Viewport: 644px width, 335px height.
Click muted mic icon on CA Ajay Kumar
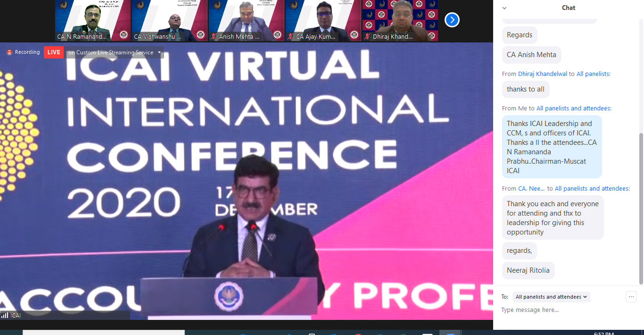(x=291, y=36)
